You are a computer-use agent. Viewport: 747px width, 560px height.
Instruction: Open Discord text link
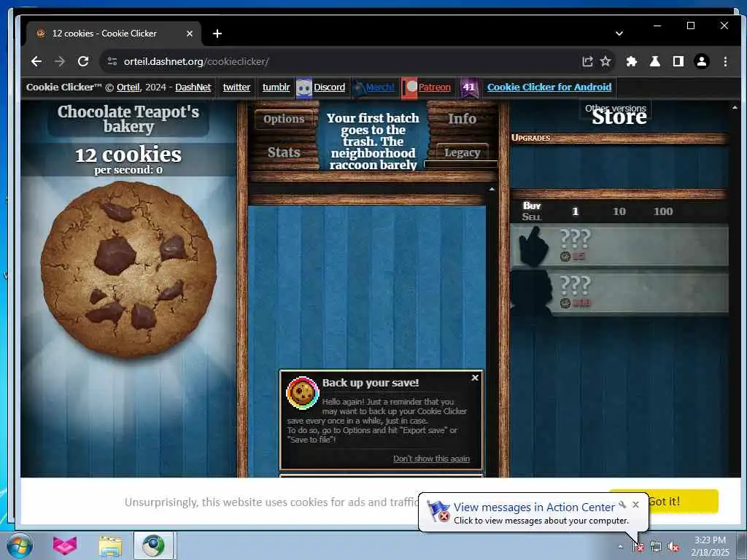(329, 87)
